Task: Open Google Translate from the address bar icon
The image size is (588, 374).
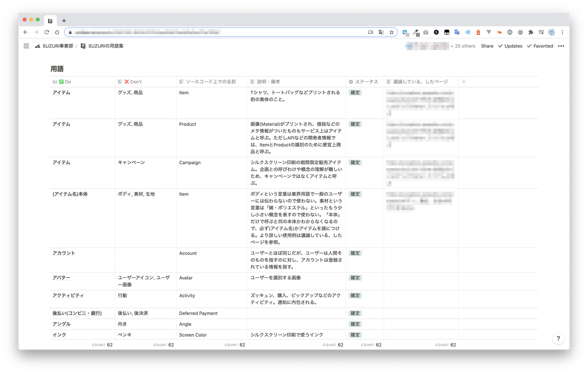Action: [x=381, y=32]
